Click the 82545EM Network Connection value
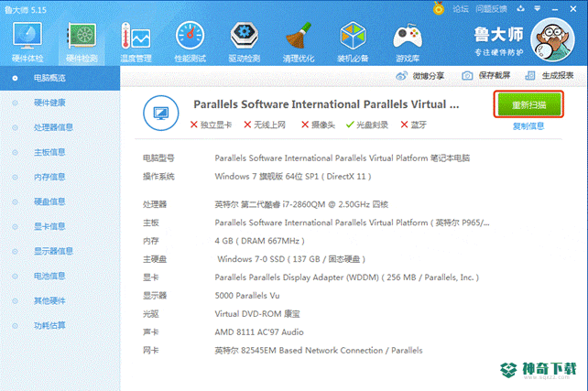 point(319,351)
